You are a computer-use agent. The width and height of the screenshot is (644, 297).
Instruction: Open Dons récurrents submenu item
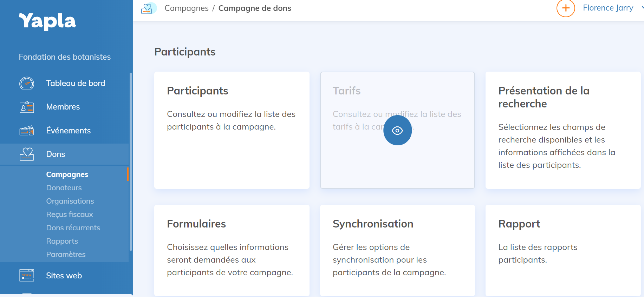[x=73, y=228]
